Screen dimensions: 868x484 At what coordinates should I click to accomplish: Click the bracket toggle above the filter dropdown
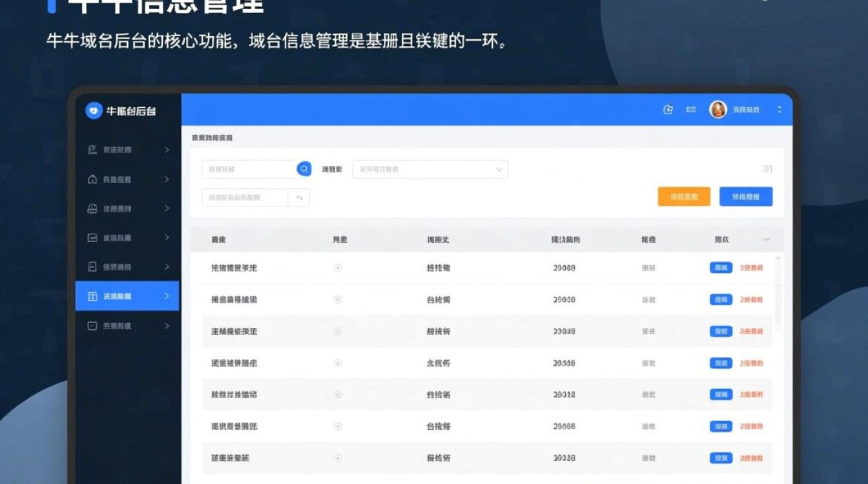click(767, 168)
